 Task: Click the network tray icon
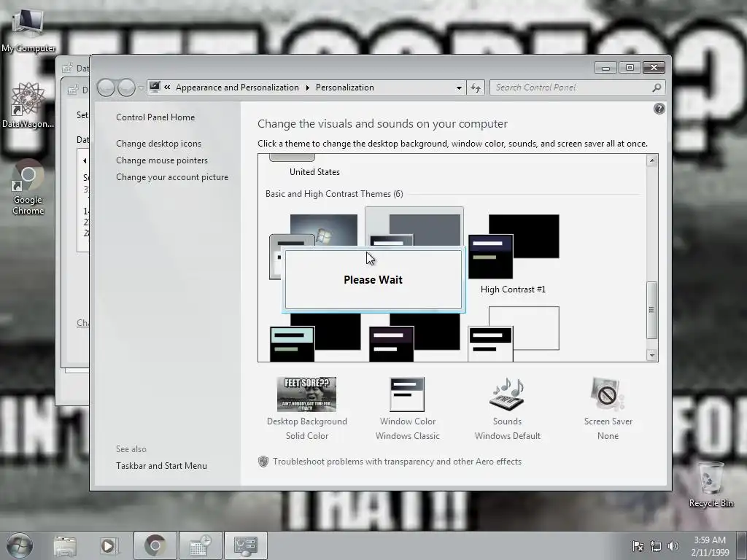[656, 546]
